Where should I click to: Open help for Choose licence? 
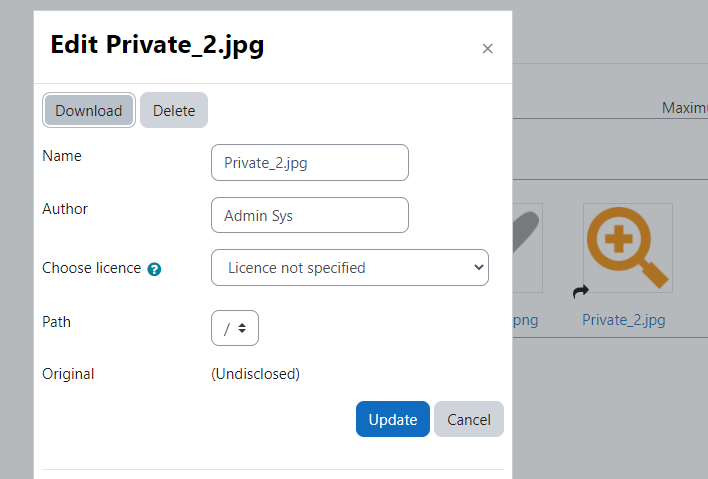[x=154, y=269]
